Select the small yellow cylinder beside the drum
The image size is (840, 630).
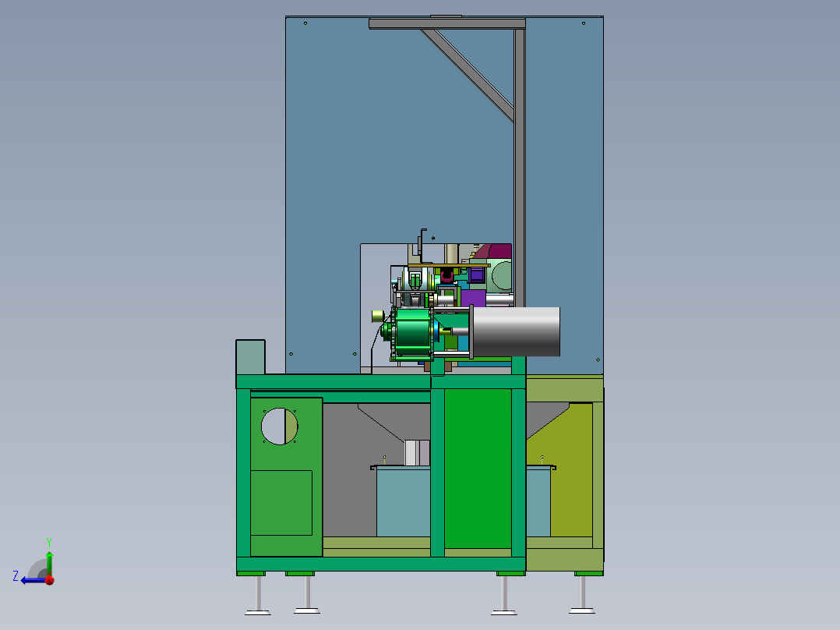coord(378,317)
